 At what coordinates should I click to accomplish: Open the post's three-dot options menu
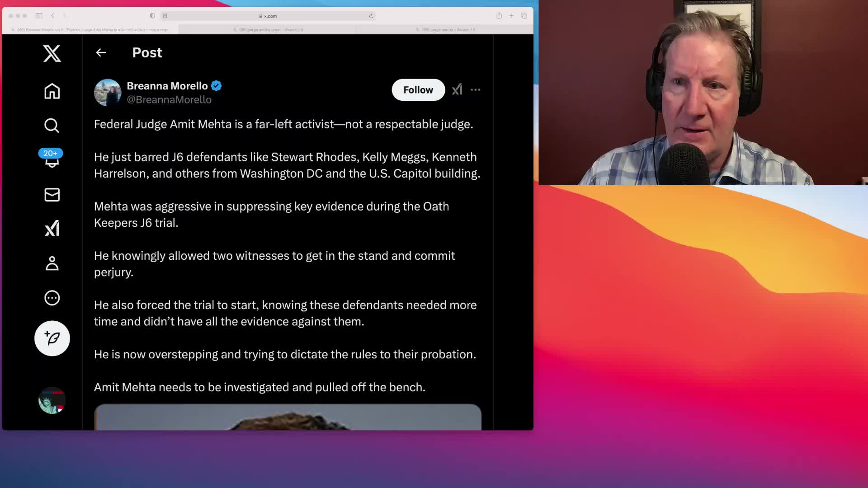click(475, 90)
